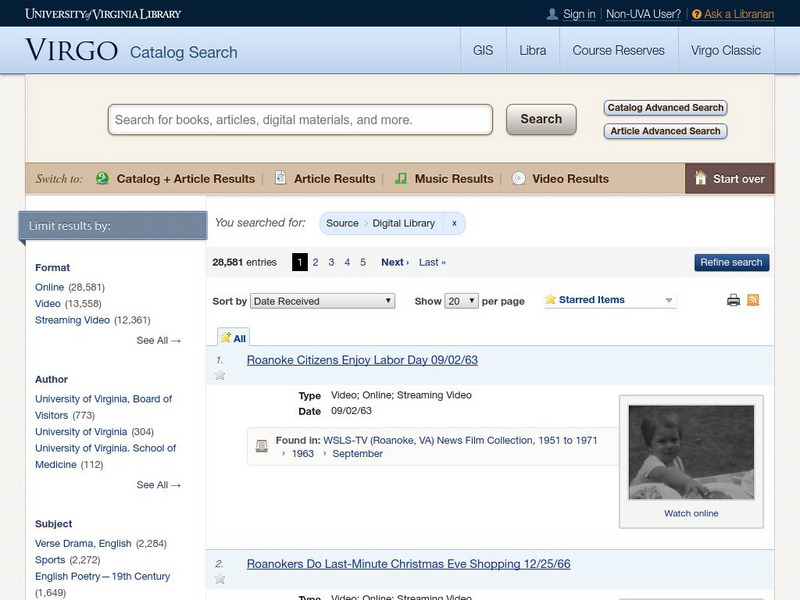The image size is (800, 600).
Task: Click the Watch online link
Action: point(691,513)
